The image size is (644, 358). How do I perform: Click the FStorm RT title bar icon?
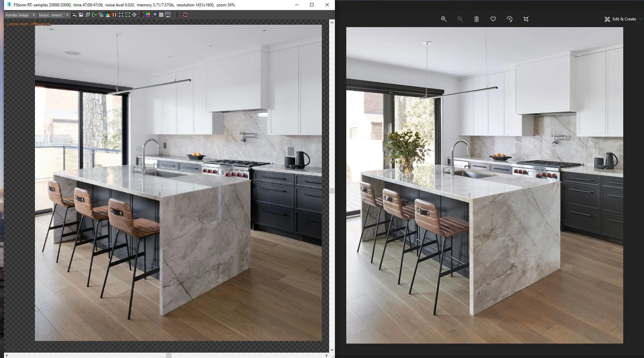coord(8,5)
